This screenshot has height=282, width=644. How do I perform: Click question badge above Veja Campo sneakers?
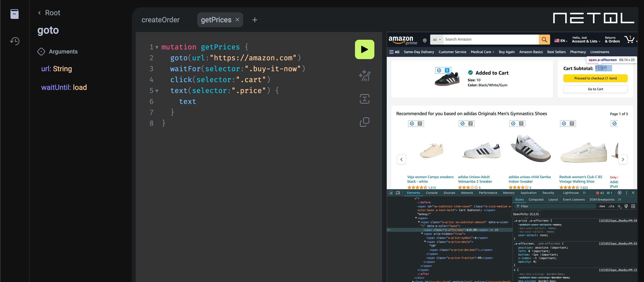pyautogui.click(x=420, y=123)
